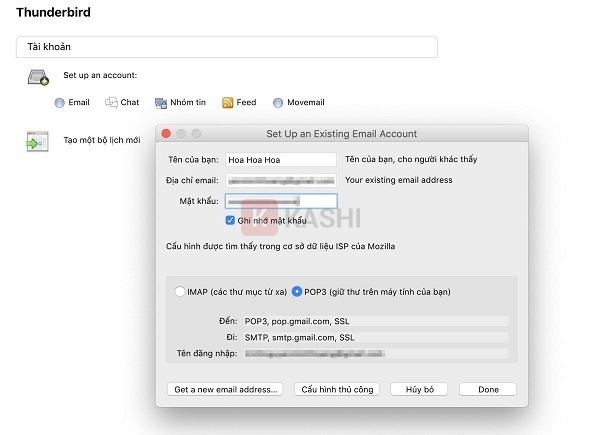The image size is (600, 435).
Task: Select the POP3 radio option
Action: coord(297,292)
